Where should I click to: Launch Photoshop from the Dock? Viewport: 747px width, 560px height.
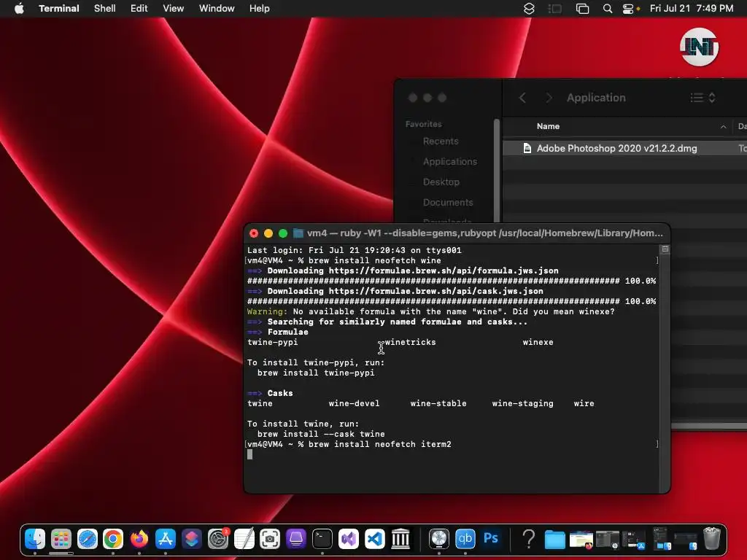(491, 539)
